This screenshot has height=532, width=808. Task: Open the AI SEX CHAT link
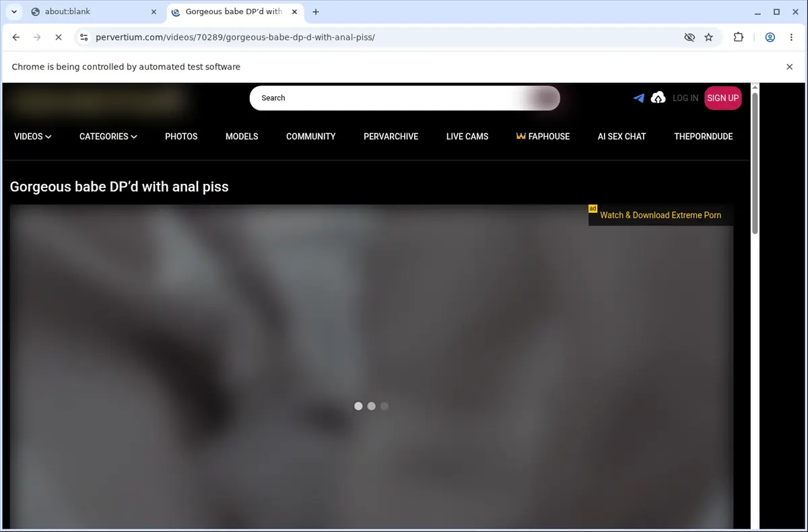pos(621,136)
